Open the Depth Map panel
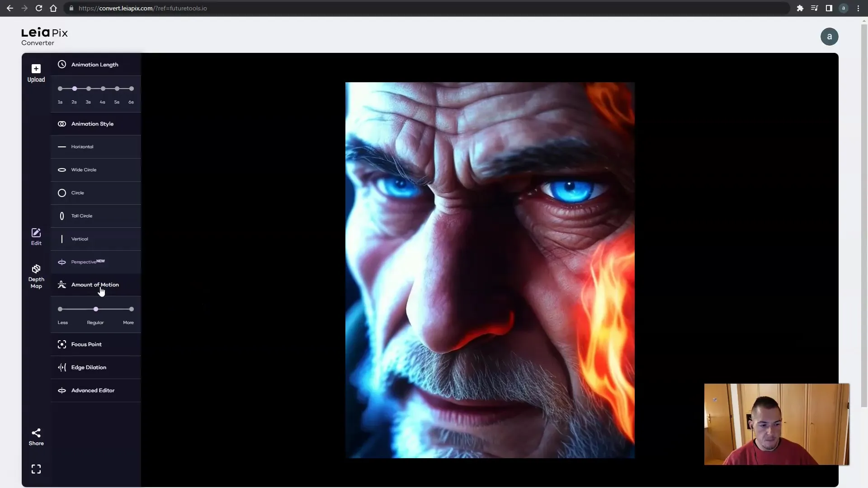This screenshot has height=488, width=868. (x=36, y=276)
